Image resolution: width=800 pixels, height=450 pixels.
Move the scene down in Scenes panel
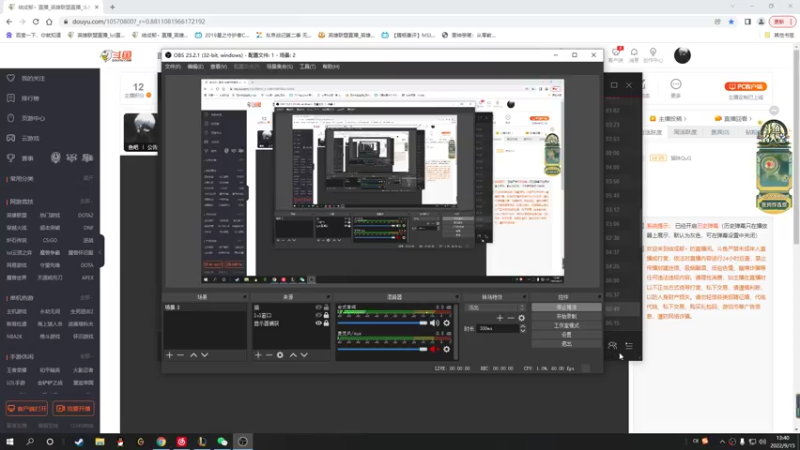coord(205,355)
